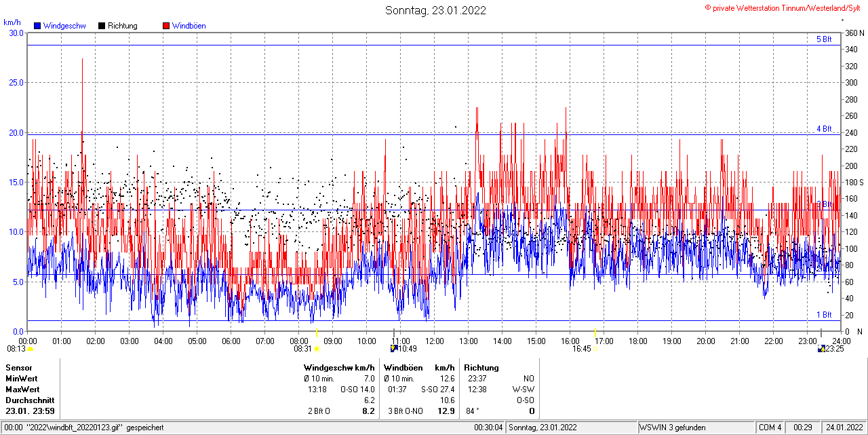Click the Sensor header in the table

click(18, 368)
